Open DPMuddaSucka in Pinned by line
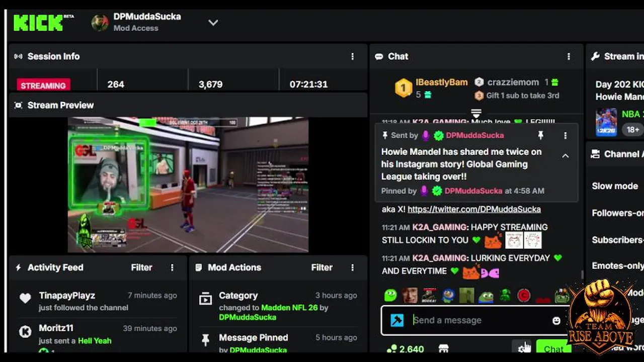Image resolution: width=644 pixels, height=362 pixels. coord(473,191)
